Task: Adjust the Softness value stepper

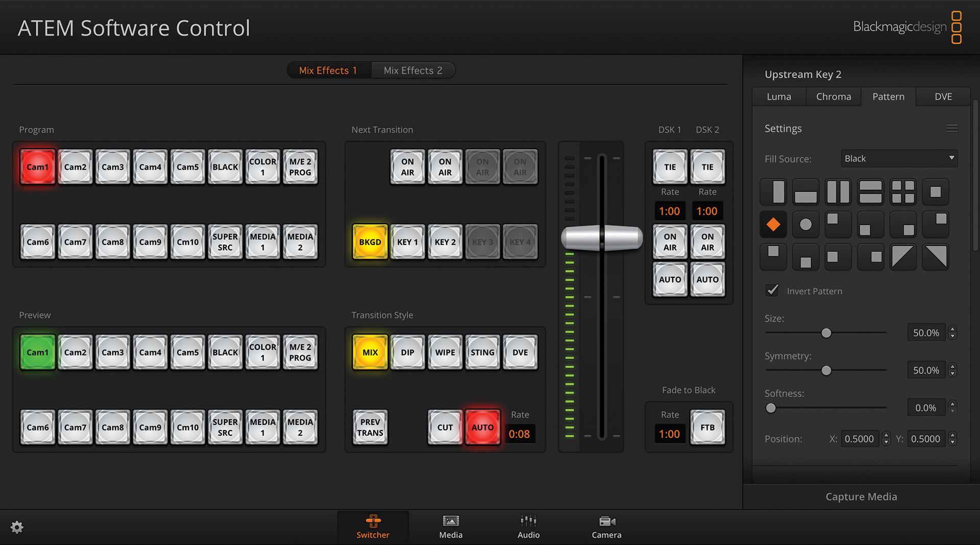Action: (952, 408)
